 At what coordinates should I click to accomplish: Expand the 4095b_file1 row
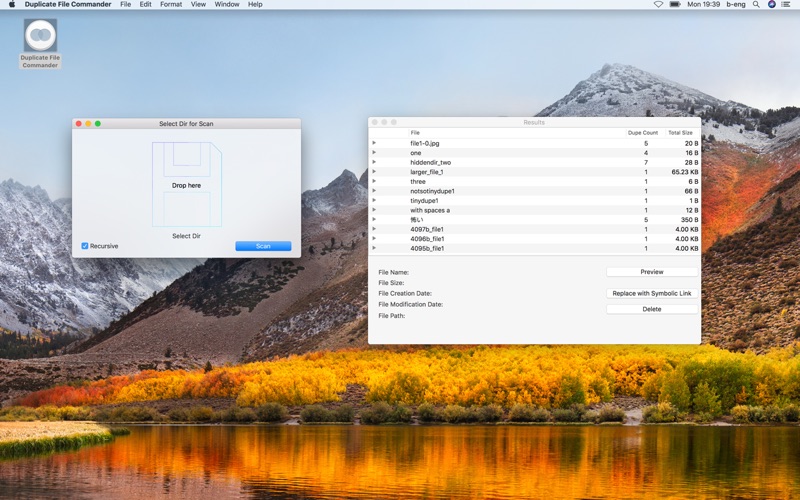pyautogui.click(x=374, y=248)
